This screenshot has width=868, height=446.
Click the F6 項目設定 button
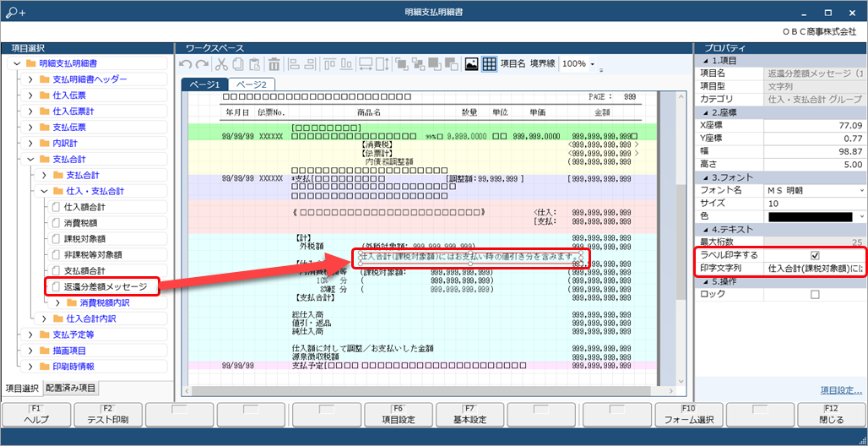pyautogui.click(x=399, y=415)
